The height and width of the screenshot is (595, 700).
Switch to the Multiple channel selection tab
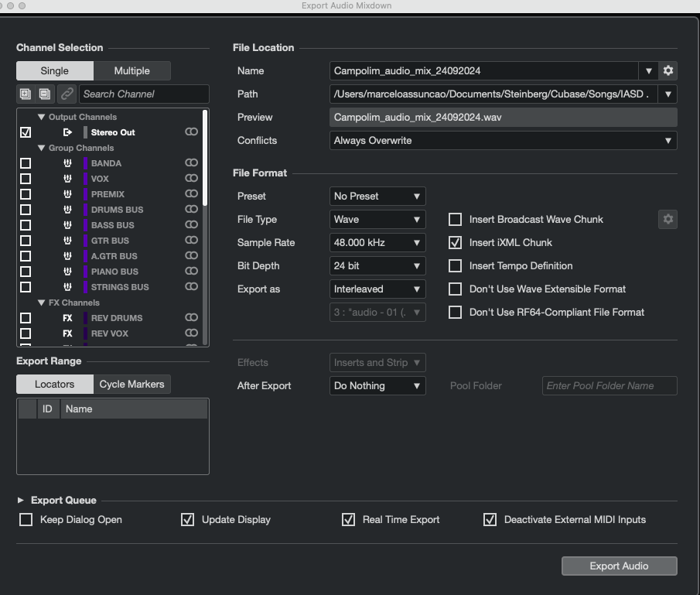131,70
